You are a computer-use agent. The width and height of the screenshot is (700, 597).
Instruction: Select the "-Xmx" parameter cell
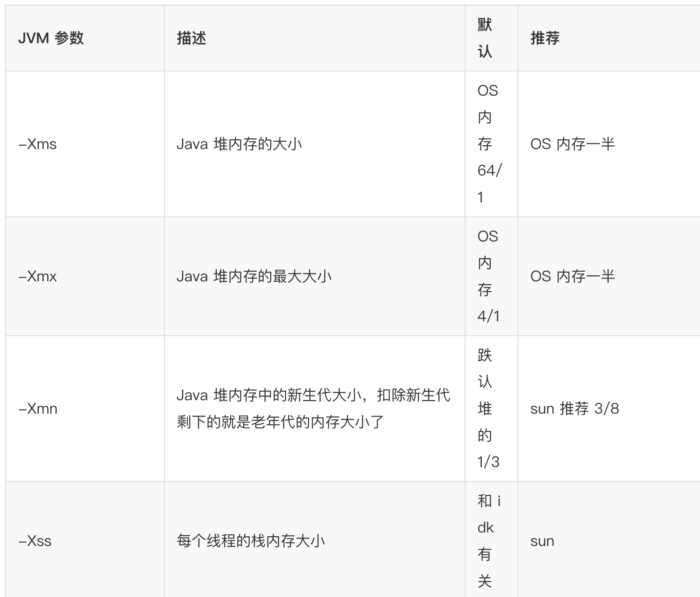38,276
